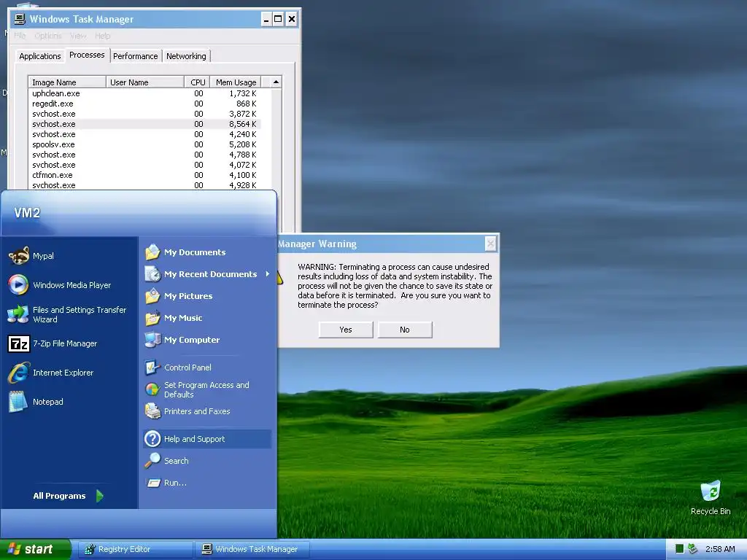Click the Start button

click(35, 549)
